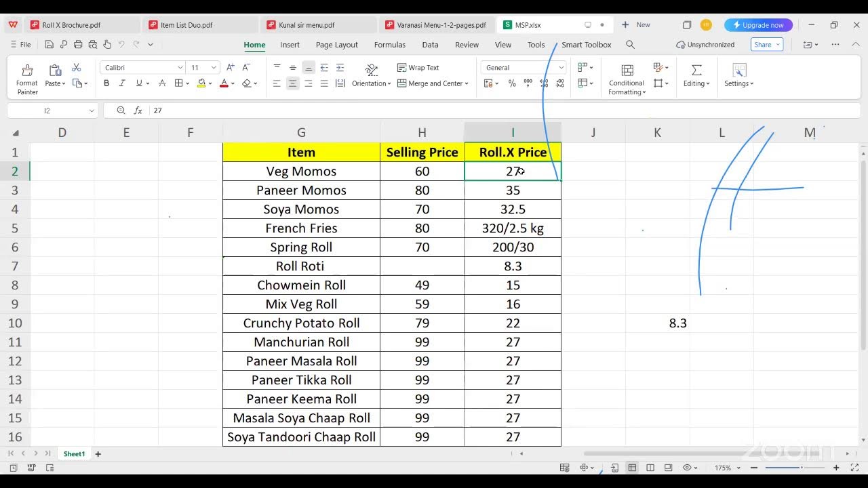868x488 pixels.
Task: Increase decimal places
Action: [x=544, y=83]
